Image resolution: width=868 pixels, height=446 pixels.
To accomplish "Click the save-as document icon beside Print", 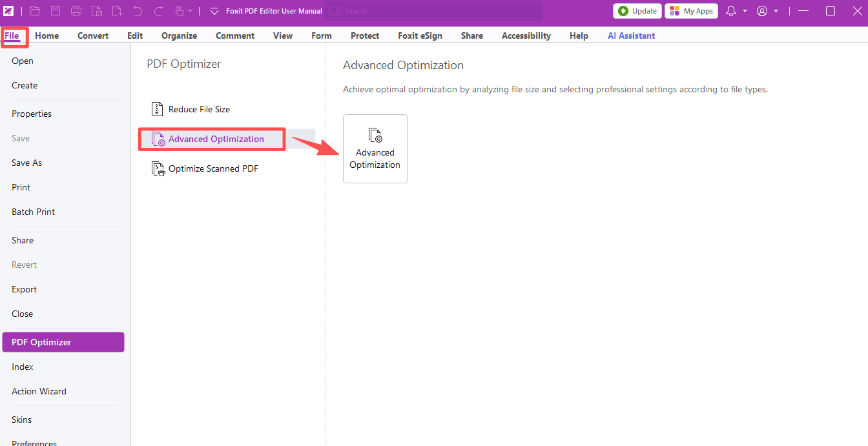I will click(97, 11).
